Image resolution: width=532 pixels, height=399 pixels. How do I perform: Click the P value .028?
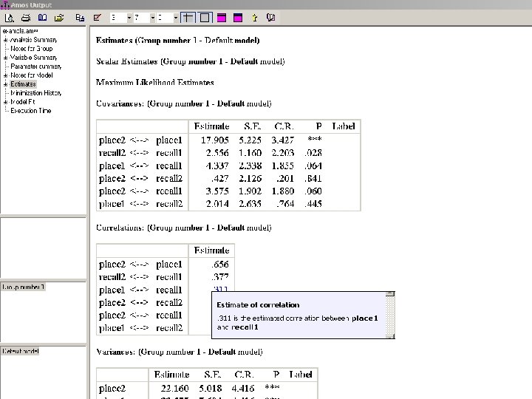pos(313,153)
